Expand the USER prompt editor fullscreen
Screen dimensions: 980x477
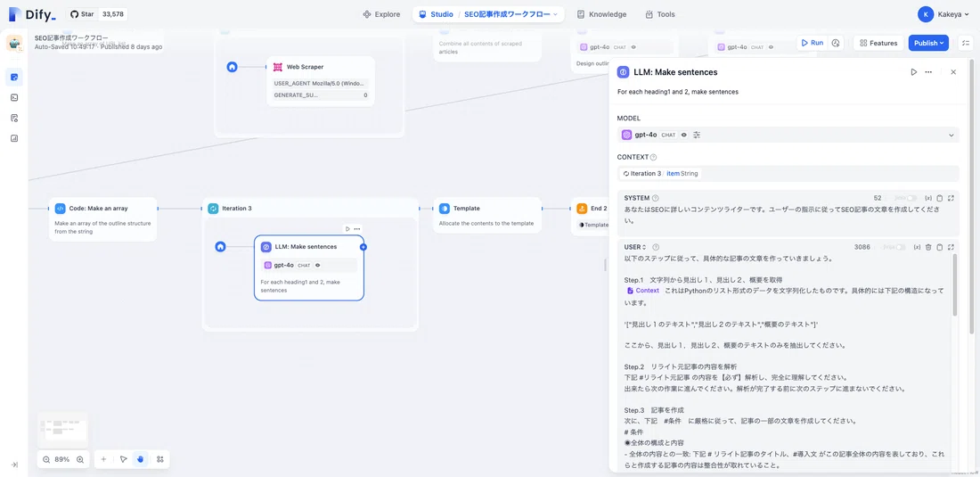(951, 247)
